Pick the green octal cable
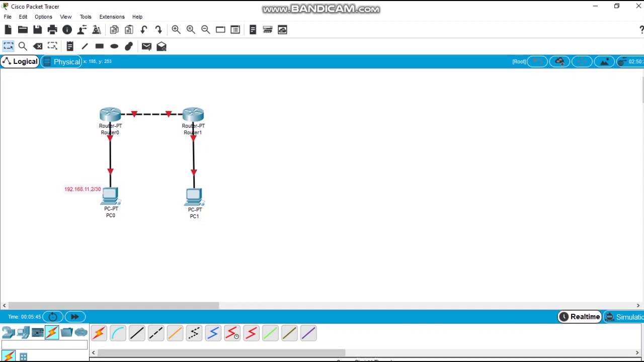644x362 pixels. tap(270, 333)
